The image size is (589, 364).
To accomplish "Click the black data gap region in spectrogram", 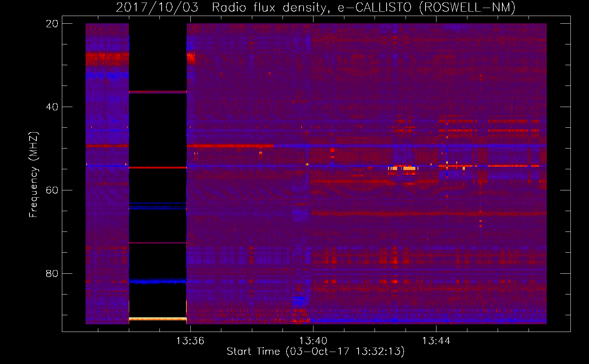I will (x=158, y=174).
